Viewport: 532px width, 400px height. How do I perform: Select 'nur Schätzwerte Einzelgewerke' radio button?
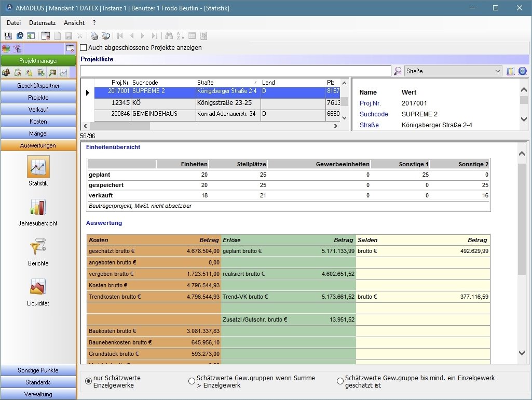pos(88,381)
